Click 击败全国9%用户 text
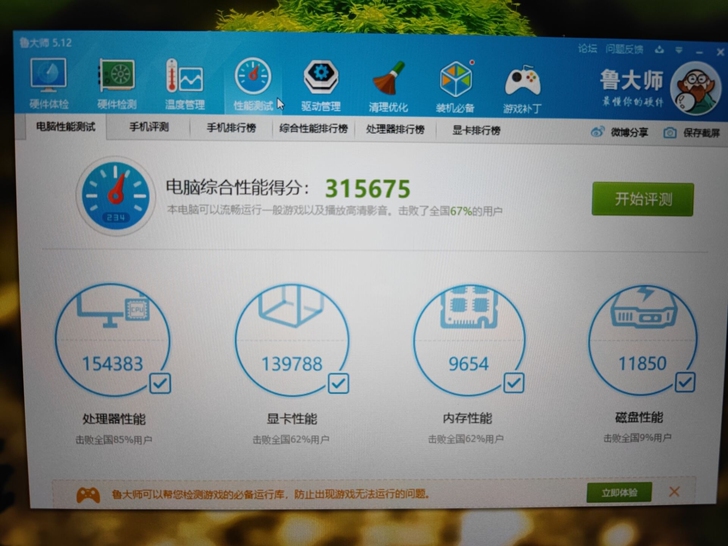Viewport: 728px width, 546px height. pyautogui.click(x=637, y=438)
